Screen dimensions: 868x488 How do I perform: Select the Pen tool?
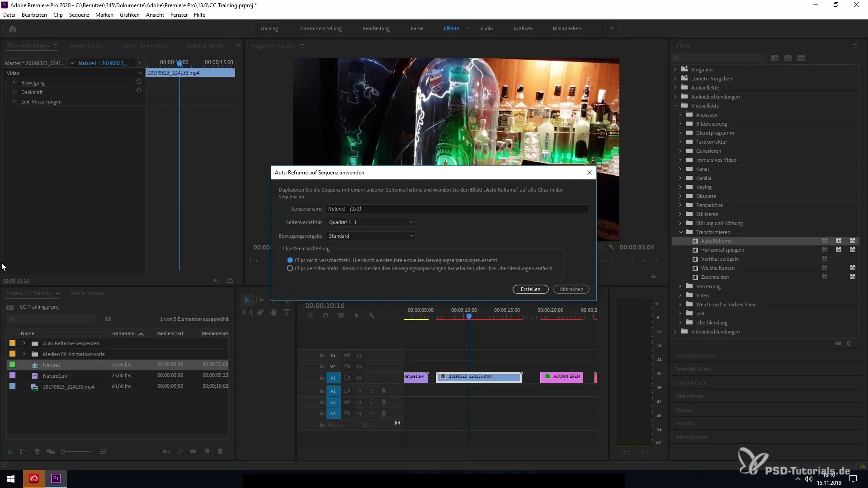[260, 312]
